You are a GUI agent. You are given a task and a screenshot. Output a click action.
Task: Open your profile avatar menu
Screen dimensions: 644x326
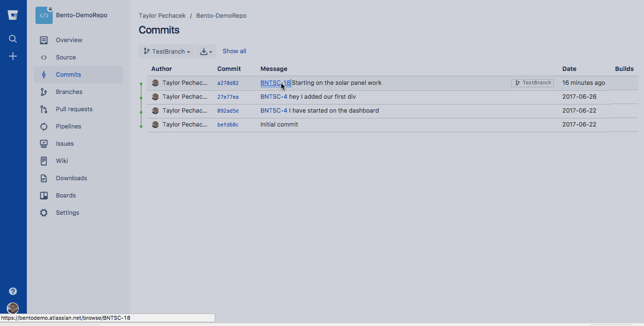[12, 308]
